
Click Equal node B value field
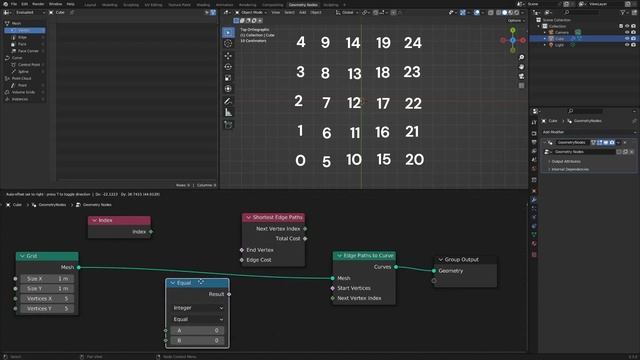click(x=198, y=340)
